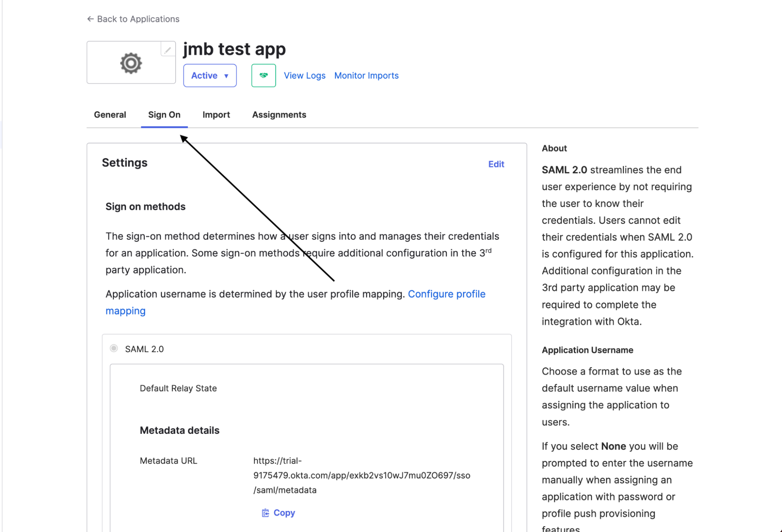
Task: Click the Settings panel heading
Action: [x=125, y=163]
